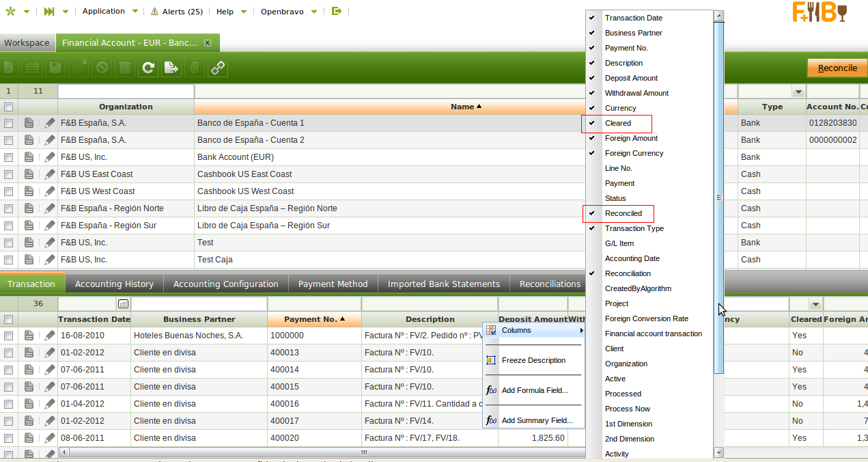Image resolution: width=868 pixels, height=462 pixels.
Task: Switch to the Accounting History tab
Action: tap(114, 284)
